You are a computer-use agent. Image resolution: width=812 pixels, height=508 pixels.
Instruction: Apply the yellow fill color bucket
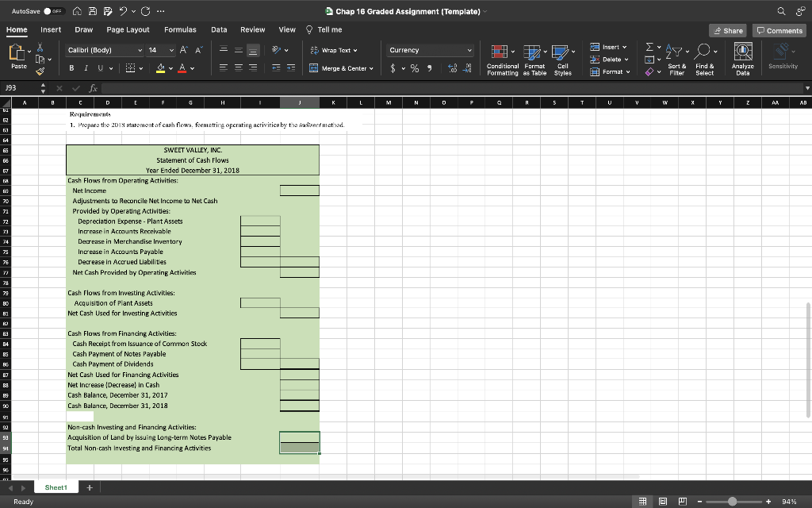(160, 68)
